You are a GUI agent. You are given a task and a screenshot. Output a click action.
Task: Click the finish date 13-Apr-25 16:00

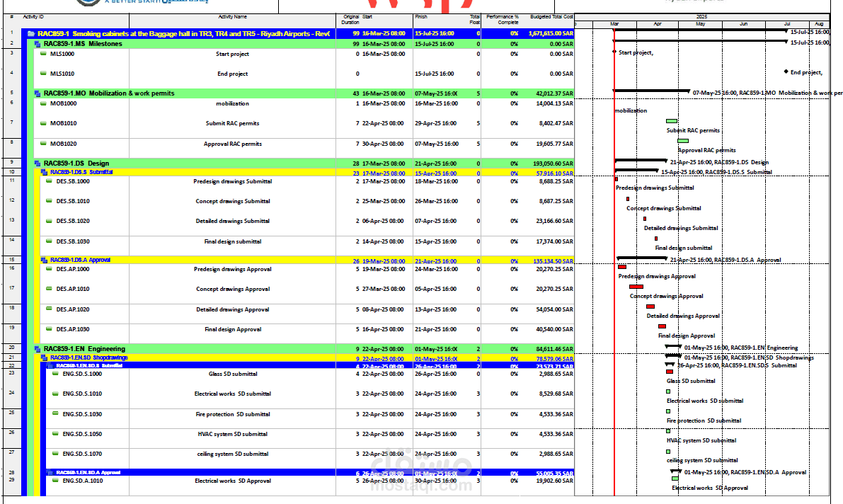[435, 309]
